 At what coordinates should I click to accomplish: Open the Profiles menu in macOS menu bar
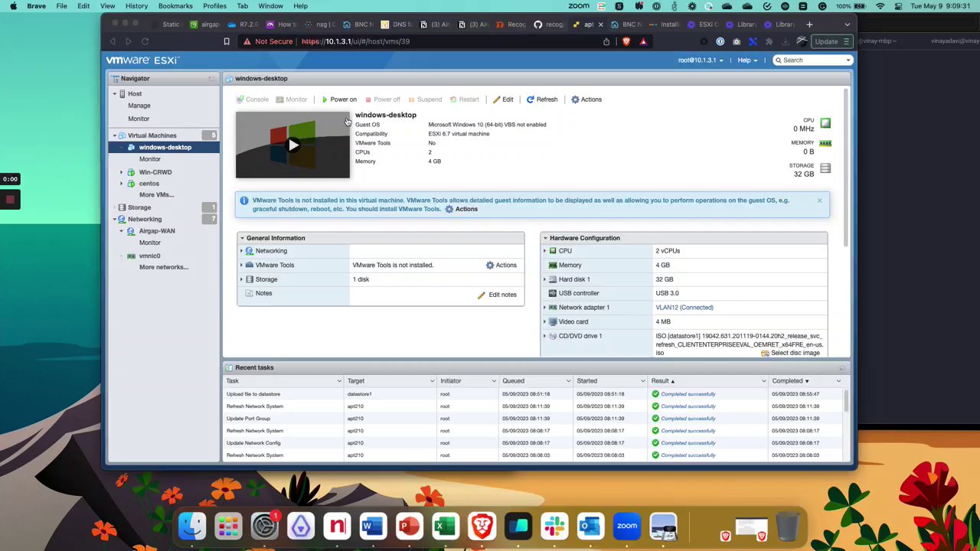coord(214,6)
